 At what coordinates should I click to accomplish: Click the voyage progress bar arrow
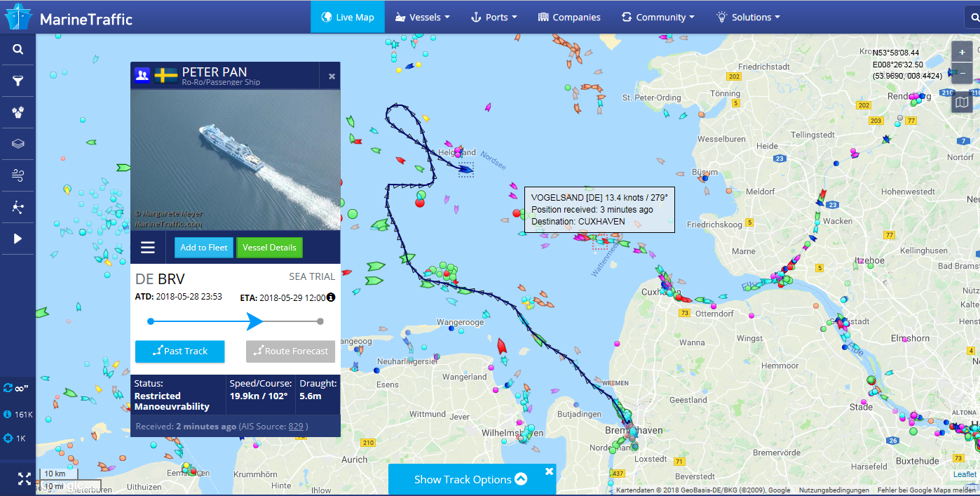tap(254, 321)
